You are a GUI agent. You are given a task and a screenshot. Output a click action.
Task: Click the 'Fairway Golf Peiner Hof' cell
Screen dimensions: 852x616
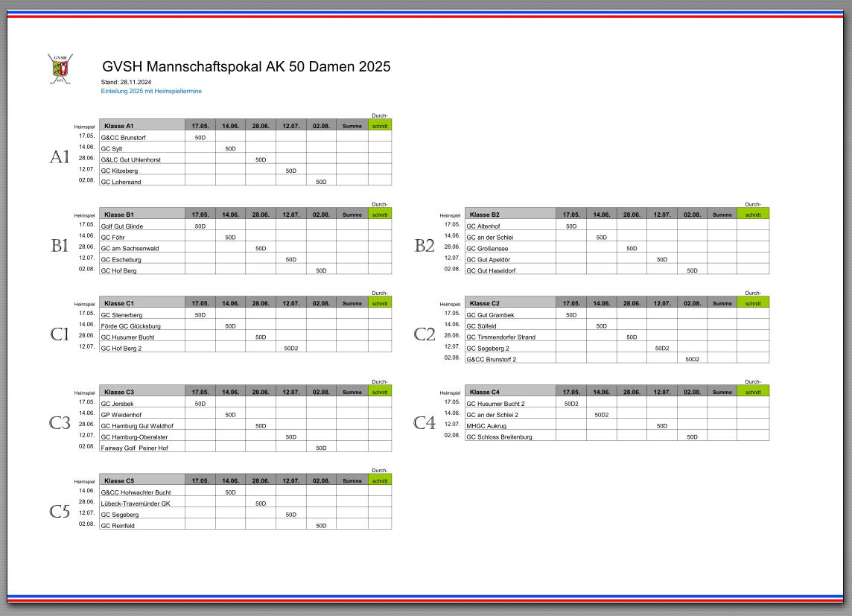142,447
